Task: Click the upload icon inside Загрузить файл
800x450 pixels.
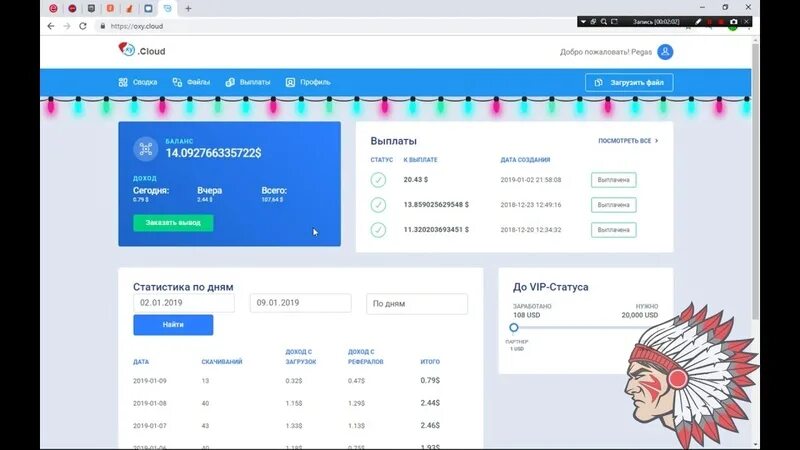Action: (598, 83)
